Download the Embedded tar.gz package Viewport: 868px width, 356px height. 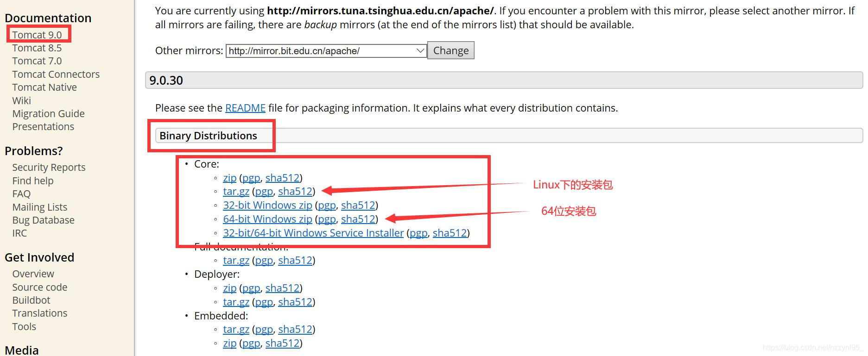click(x=236, y=329)
